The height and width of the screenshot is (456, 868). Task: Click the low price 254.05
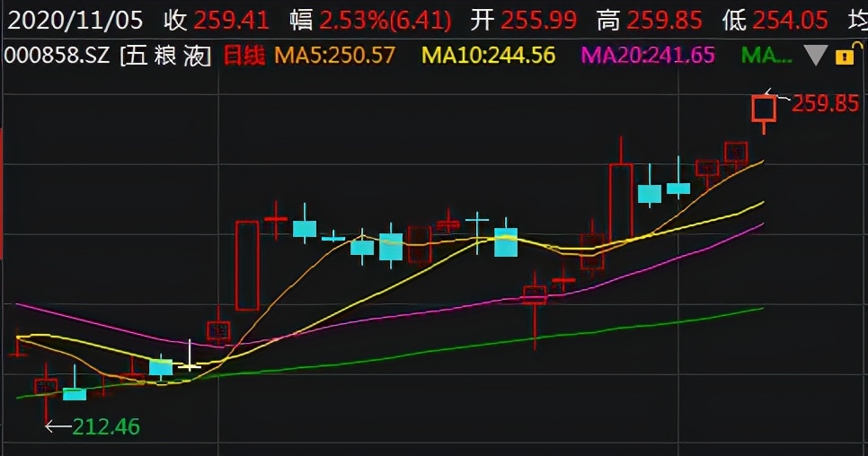tap(790, 21)
